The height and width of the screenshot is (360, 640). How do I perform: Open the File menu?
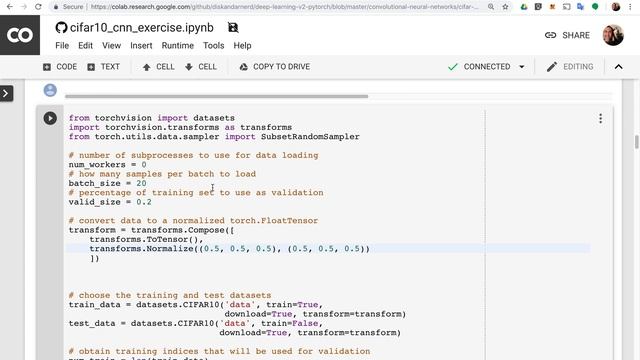62,45
